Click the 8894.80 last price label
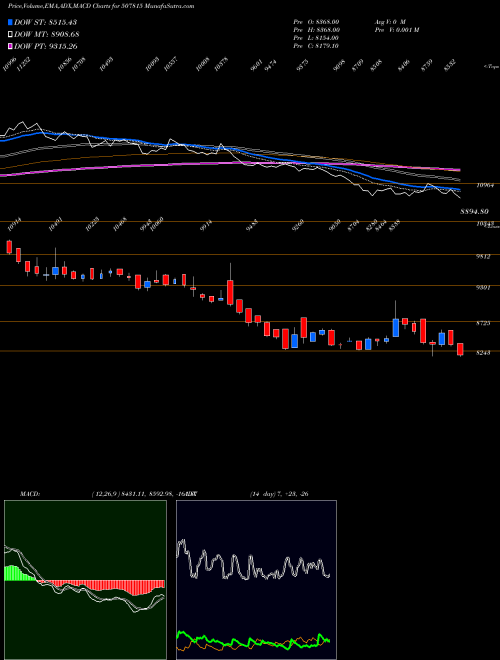Image resolution: width=500 pixels, height=660 pixels. pyautogui.click(x=474, y=211)
